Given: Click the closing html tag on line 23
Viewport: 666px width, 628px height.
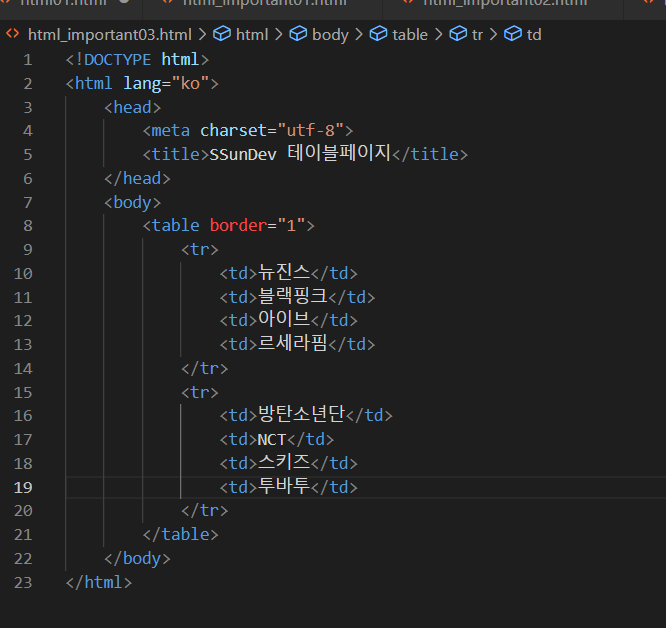Looking at the screenshot, I should click(x=99, y=582).
